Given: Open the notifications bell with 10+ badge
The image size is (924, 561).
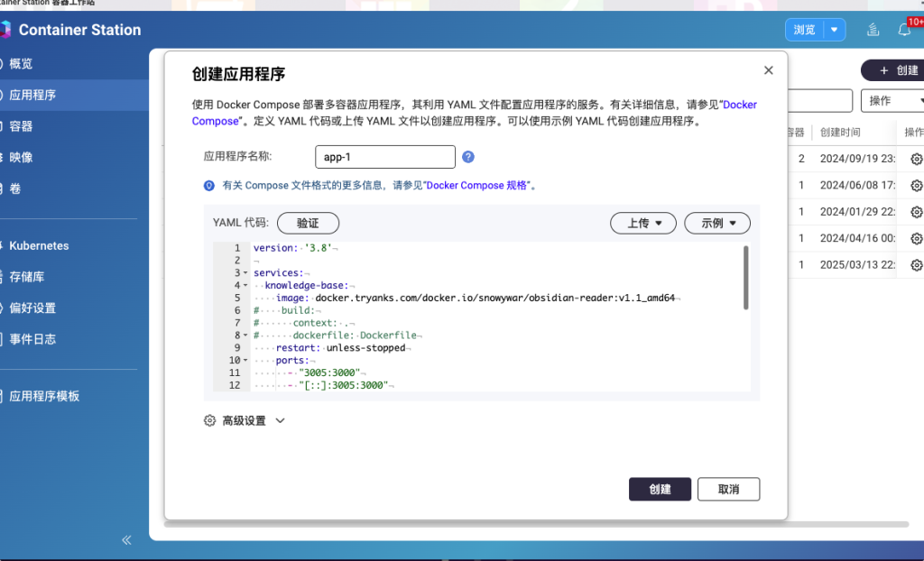Looking at the screenshot, I should [x=903, y=30].
